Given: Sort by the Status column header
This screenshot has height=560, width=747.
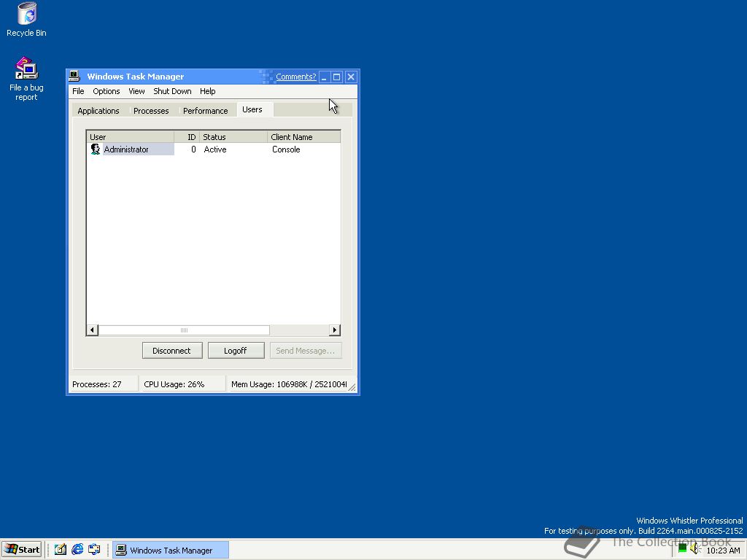Looking at the screenshot, I should coord(234,136).
